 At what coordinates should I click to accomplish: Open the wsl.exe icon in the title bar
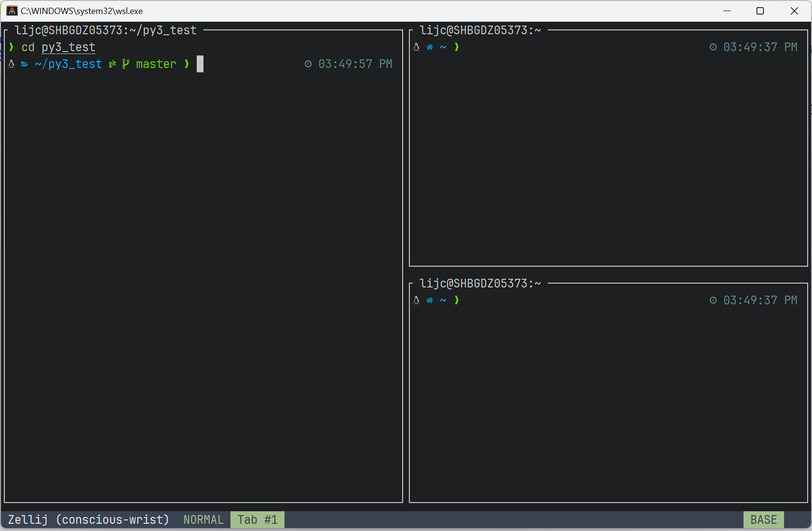click(x=12, y=11)
